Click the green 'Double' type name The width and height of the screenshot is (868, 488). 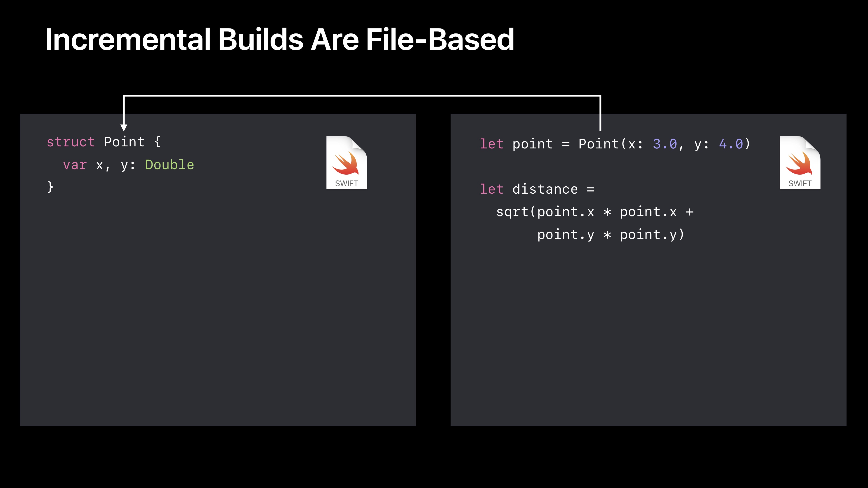[170, 165]
